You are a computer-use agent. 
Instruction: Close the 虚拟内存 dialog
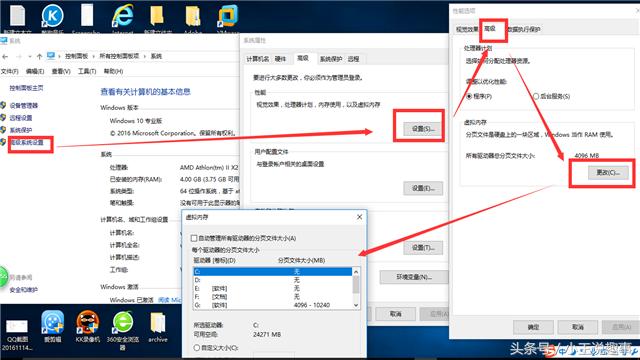359,217
